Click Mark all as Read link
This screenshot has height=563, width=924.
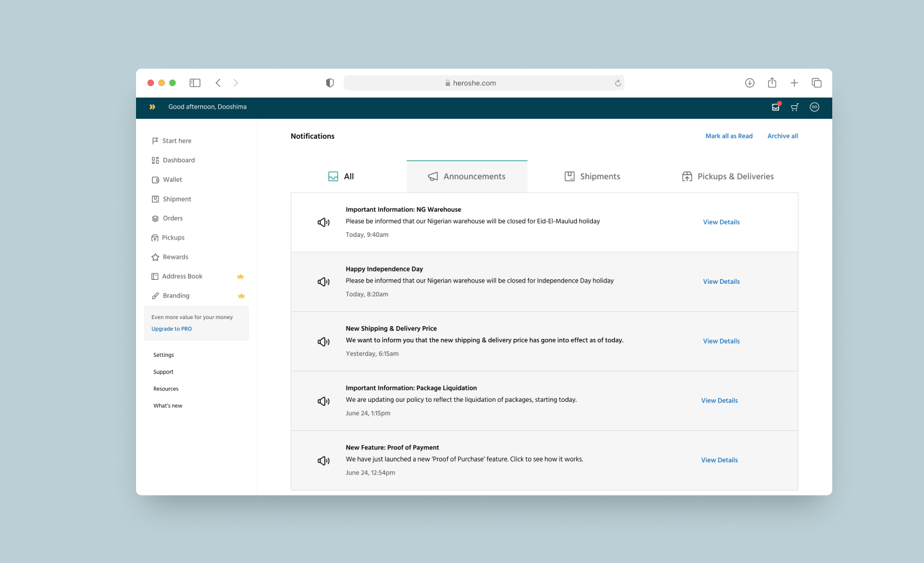tap(729, 136)
